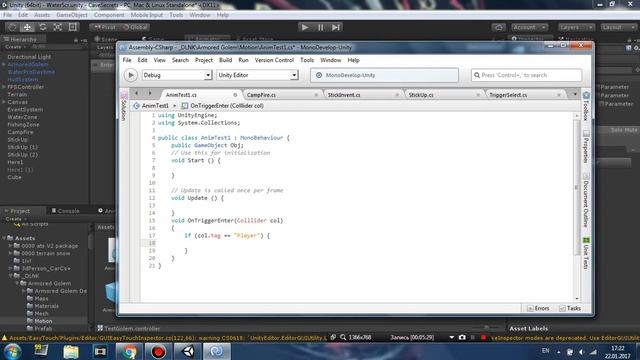The height and width of the screenshot is (360, 640).
Task: Click Unity's Step frame button
Action: [336, 27]
